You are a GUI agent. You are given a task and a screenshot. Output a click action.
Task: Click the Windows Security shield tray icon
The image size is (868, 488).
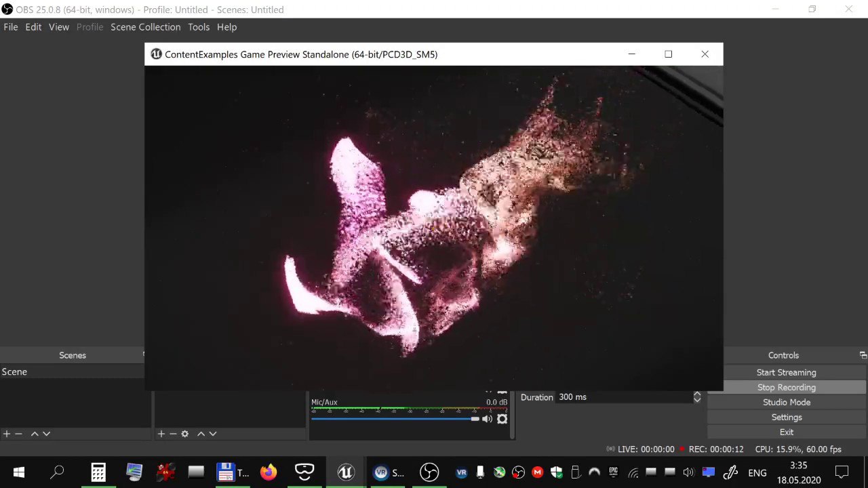[557, 472]
